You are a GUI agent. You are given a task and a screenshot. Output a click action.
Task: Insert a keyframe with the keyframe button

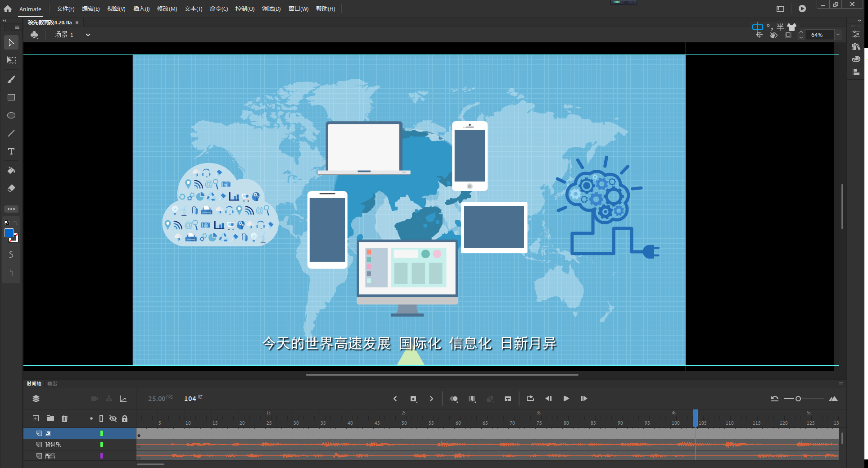[x=413, y=399]
